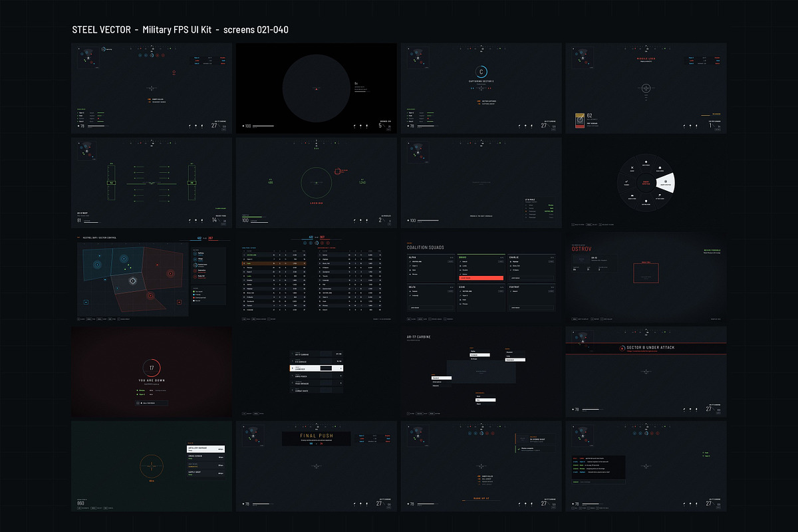Click the 412 versus 387 score bar above the map

205,238
